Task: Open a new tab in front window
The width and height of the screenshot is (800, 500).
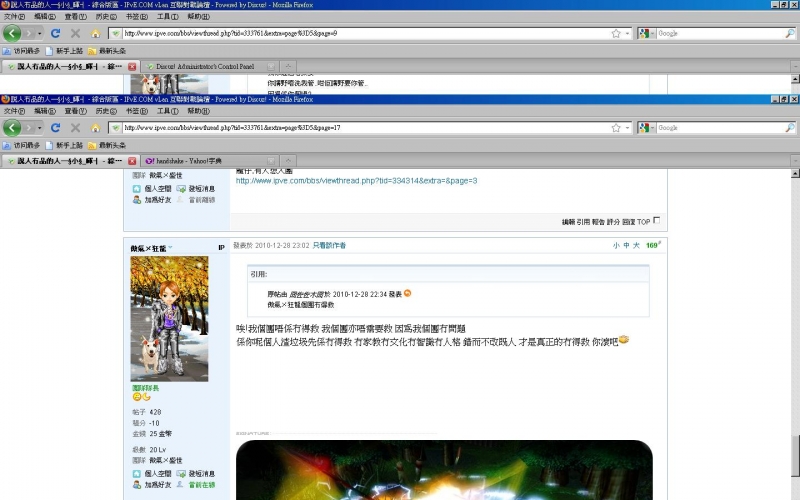Action: click(x=288, y=161)
